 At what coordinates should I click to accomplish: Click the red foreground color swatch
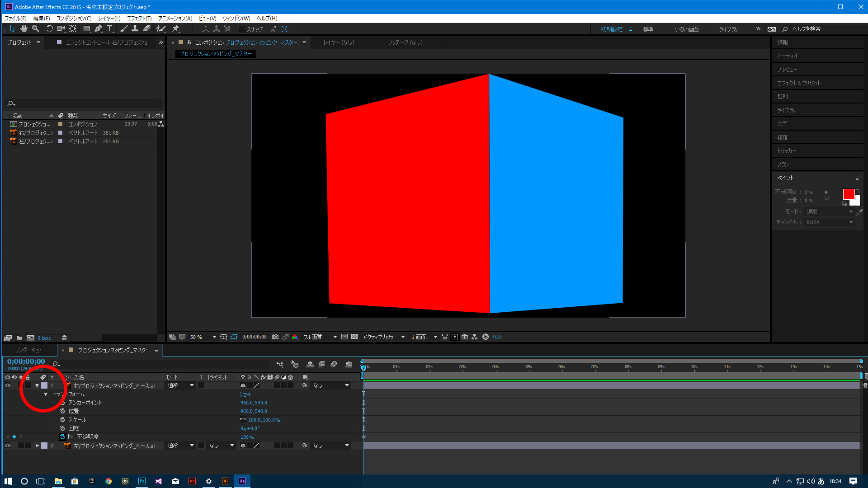[848, 194]
